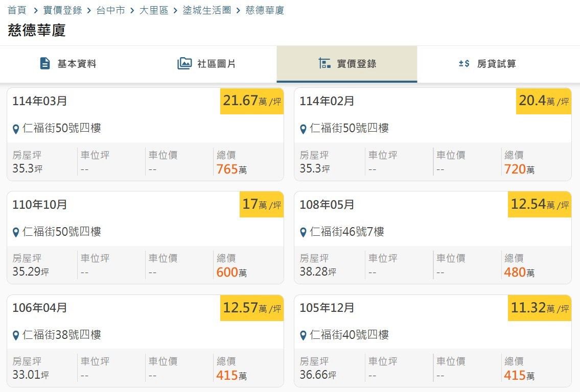The height and width of the screenshot is (392, 580).
Task: Click the 12.54萬/坪 price badge
Action: (x=540, y=205)
